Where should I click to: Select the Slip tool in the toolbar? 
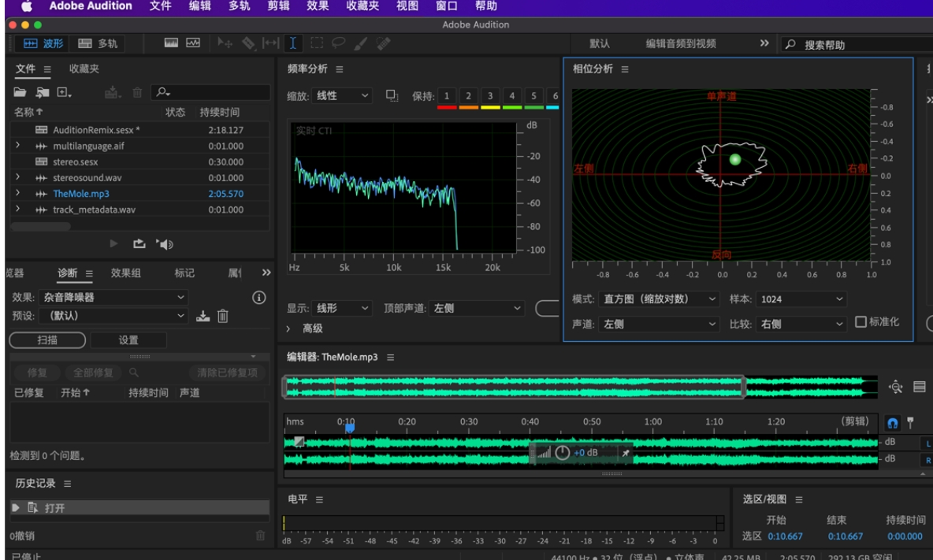pos(271,43)
